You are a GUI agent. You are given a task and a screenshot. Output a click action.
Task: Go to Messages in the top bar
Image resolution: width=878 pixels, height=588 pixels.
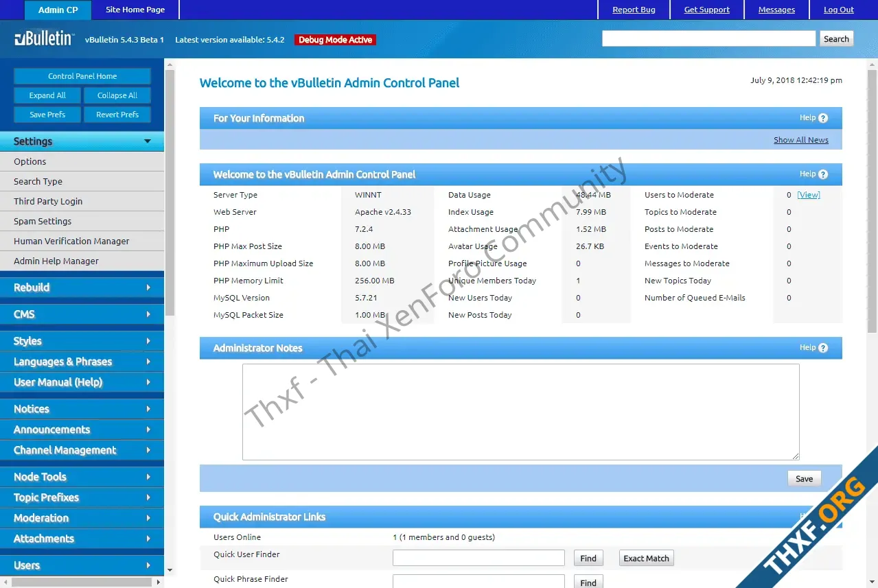(x=776, y=10)
